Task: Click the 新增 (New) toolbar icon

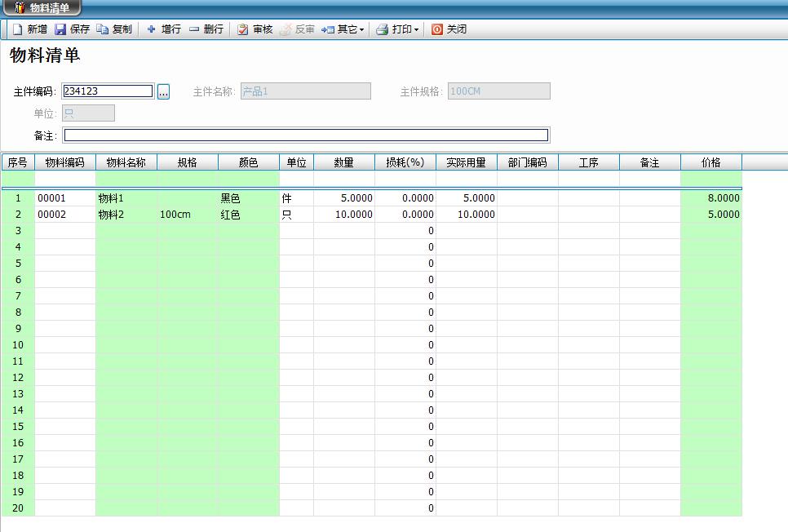Action: tap(18, 29)
